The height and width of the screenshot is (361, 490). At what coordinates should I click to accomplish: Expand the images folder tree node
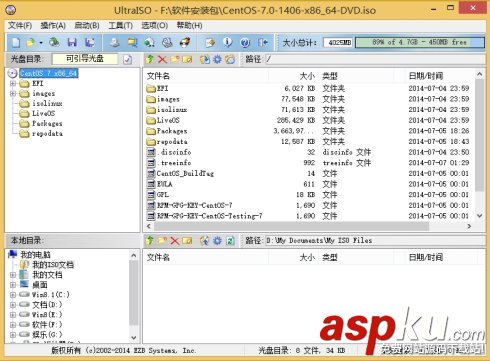pyautogui.click(x=13, y=93)
